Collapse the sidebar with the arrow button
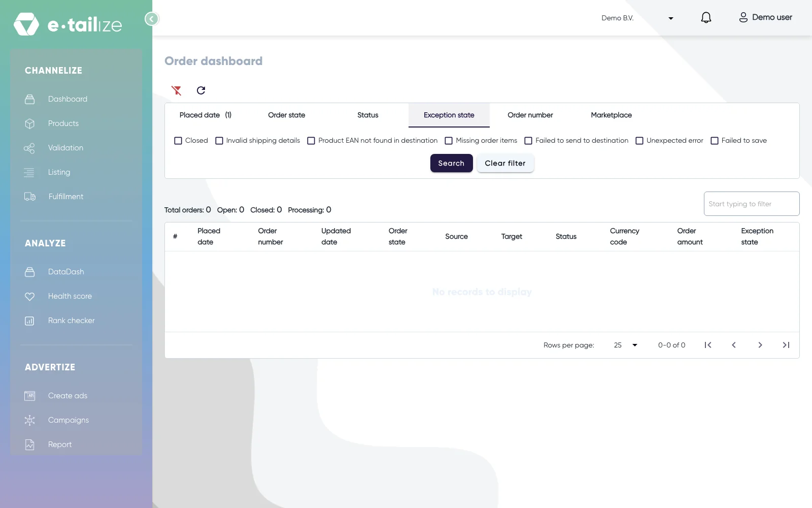Image resolution: width=812 pixels, height=508 pixels. click(x=152, y=19)
